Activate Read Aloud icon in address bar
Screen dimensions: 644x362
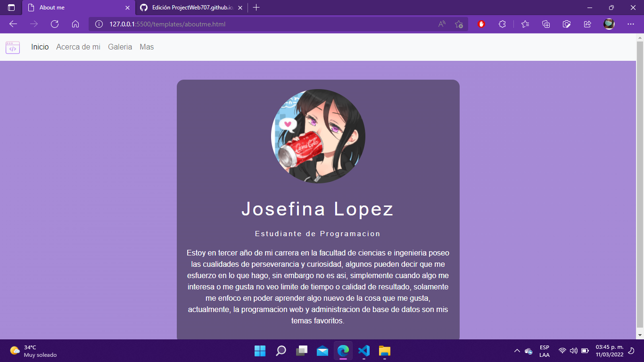[x=442, y=24]
